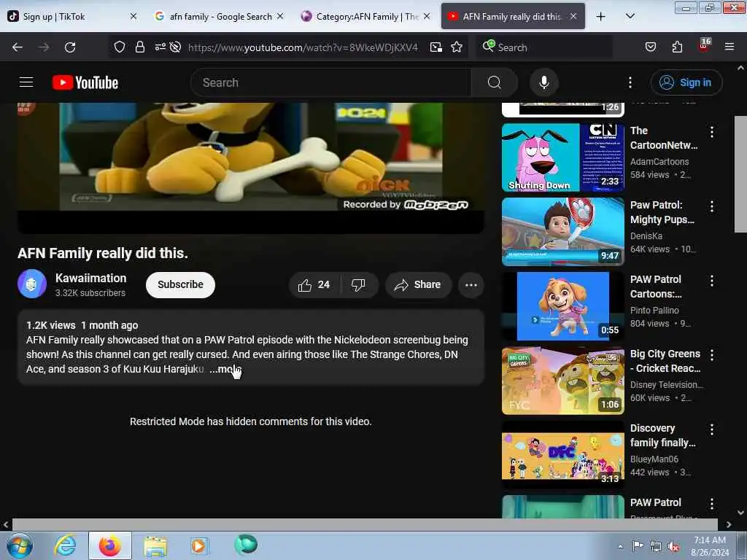The width and height of the screenshot is (747, 560).
Task: Click the muted volume icon in system tray
Action: pyautogui.click(x=673, y=546)
